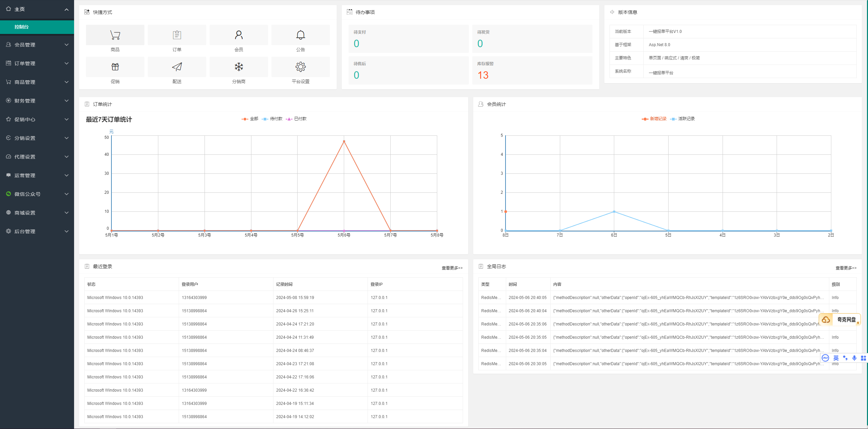Expand the 会员管理 menu chevron

tap(67, 45)
